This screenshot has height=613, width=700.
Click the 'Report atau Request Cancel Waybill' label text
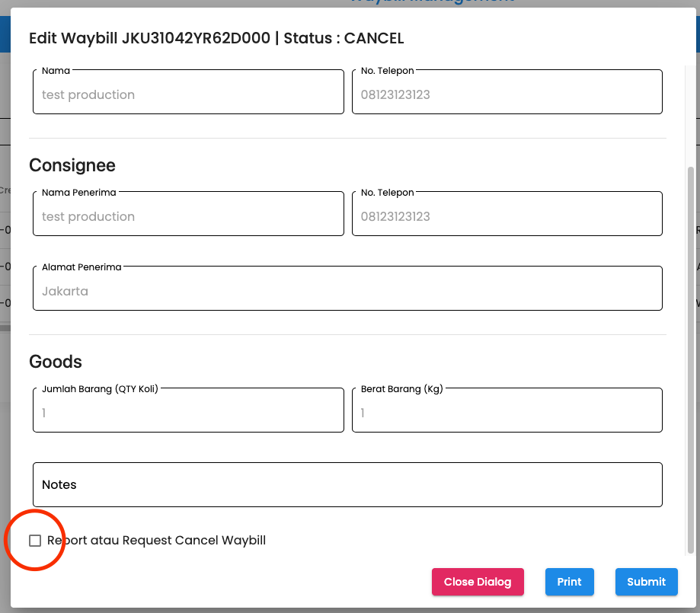(156, 541)
